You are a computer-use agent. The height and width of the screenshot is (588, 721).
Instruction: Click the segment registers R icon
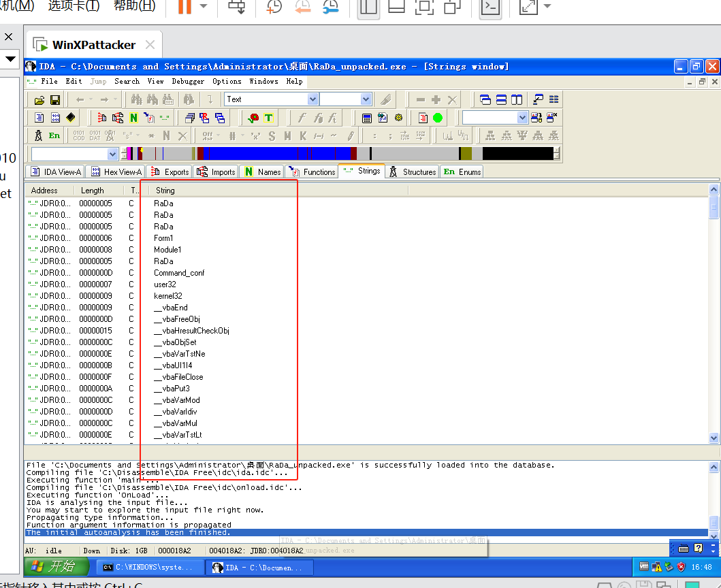pos(205,118)
